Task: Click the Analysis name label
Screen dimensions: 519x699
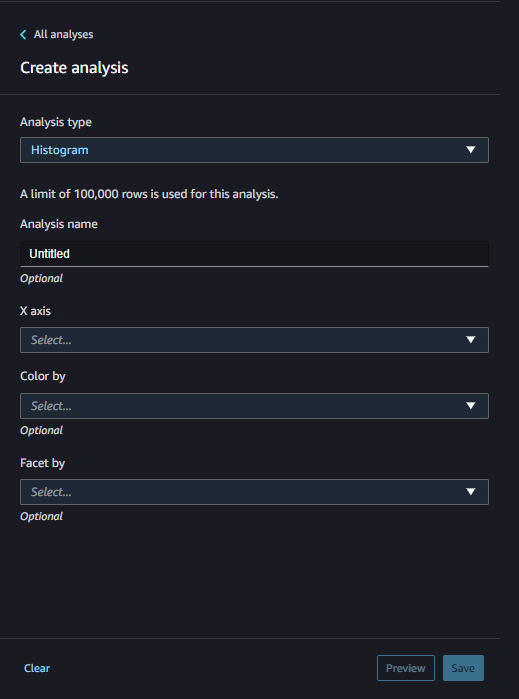Action: [x=59, y=224]
